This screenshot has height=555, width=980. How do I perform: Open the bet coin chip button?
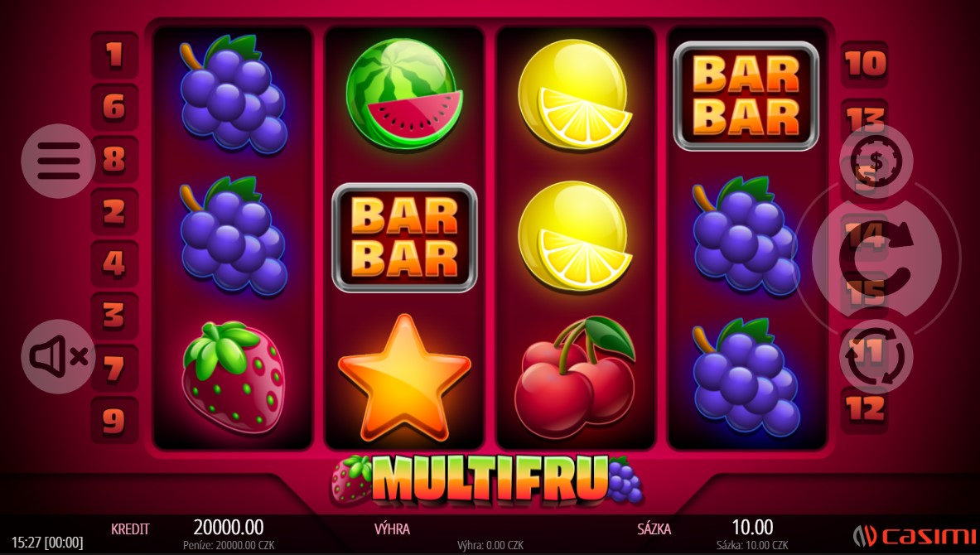[876, 162]
